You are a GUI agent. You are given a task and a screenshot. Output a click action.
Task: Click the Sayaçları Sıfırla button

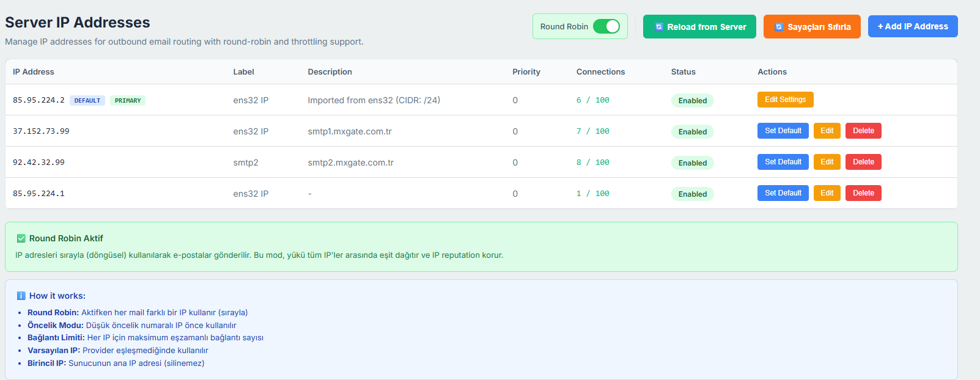tap(812, 27)
